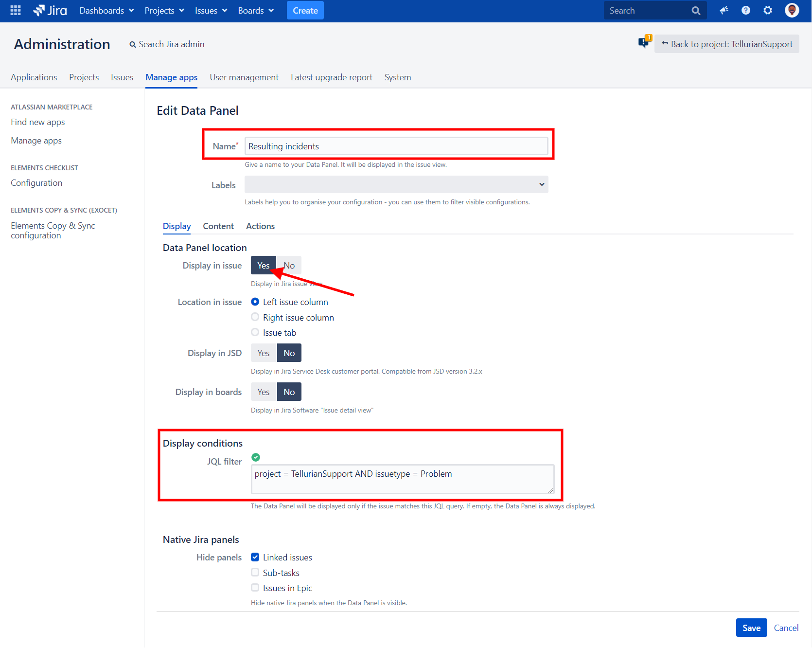The height and width of the screenshot is (648, 812).
Task: Click the search magnifier icon in top bar
Action: (x=696, y=11)
